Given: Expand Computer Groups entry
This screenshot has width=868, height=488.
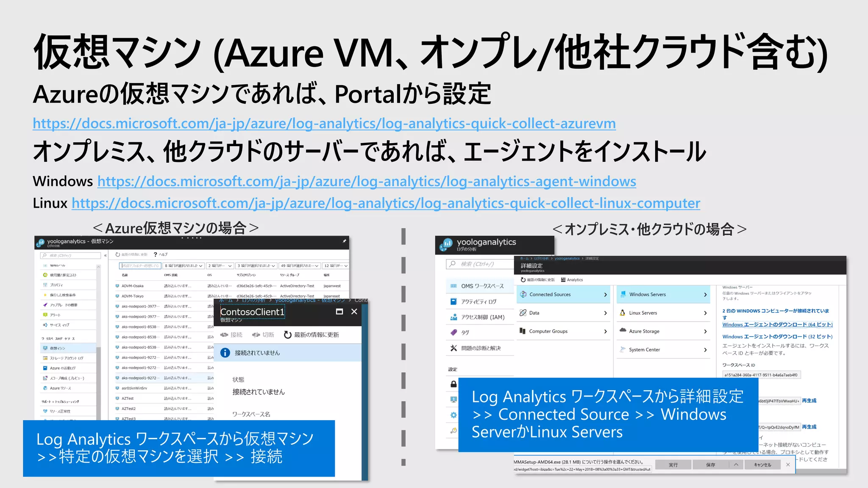Looking at the screenshot, I should [563, 331].
